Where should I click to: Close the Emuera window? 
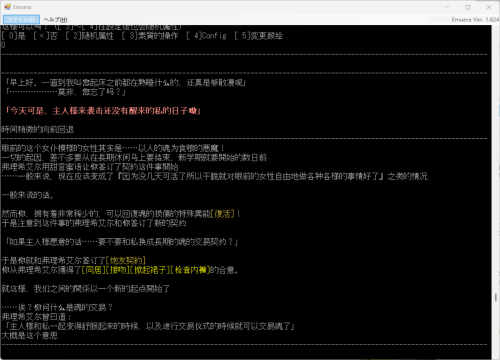click(489, 7)
